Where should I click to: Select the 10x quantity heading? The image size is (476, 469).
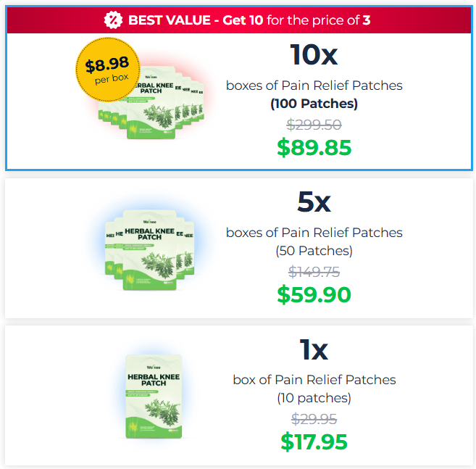tap(314, 55)
